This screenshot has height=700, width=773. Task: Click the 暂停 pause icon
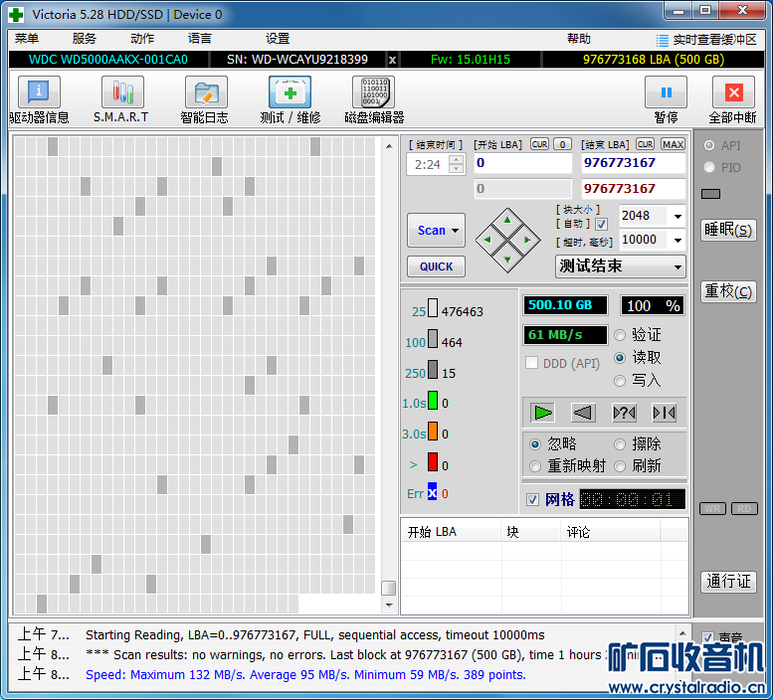666,93
